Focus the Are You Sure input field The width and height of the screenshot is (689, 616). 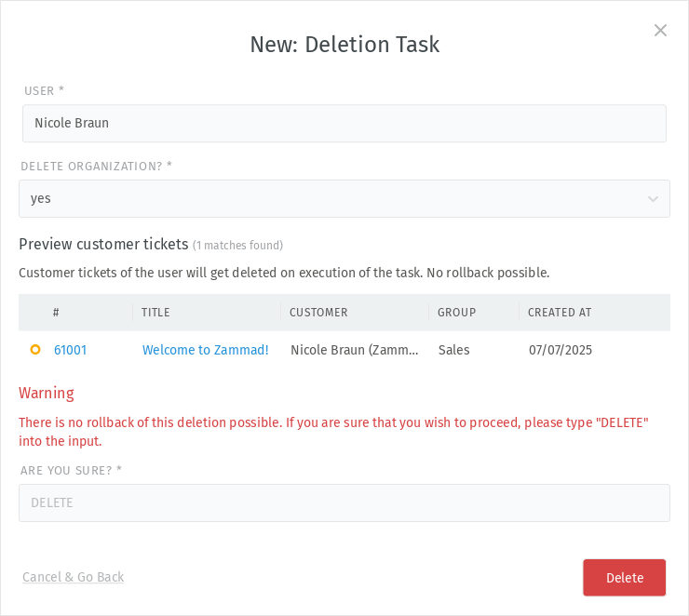[x=344, y=503]
